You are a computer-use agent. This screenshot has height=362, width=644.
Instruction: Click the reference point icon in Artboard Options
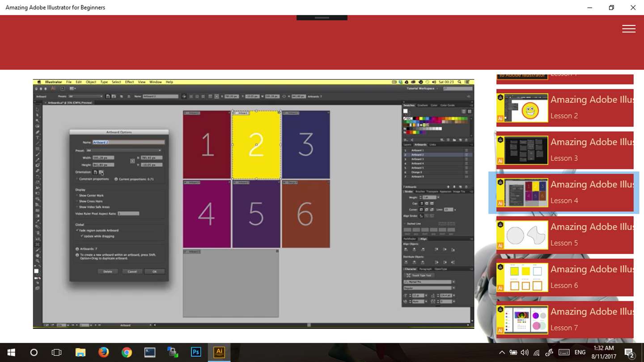pos(132,161)
